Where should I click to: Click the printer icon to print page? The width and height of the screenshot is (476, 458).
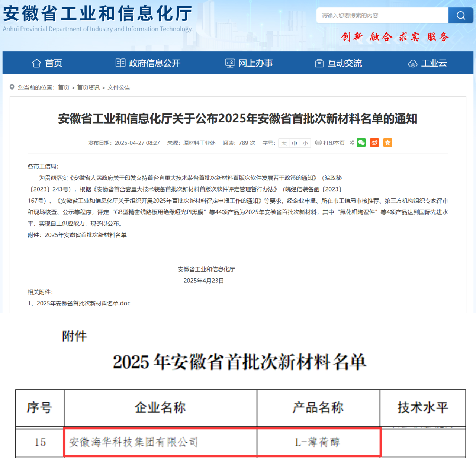click(318, 143)
